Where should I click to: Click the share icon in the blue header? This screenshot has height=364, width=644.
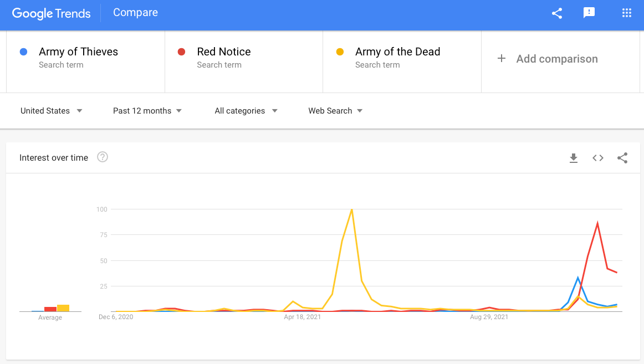click(x=557, y=13)
